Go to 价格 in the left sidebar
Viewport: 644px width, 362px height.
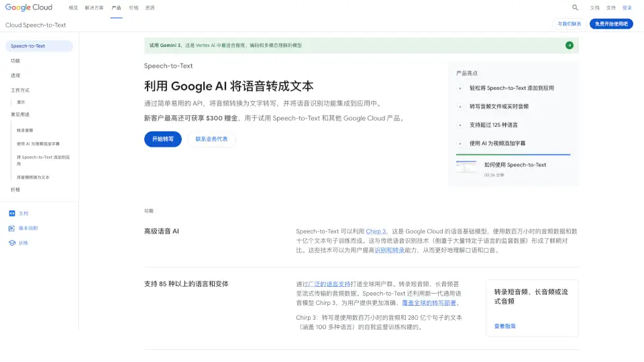pos(15,190)
